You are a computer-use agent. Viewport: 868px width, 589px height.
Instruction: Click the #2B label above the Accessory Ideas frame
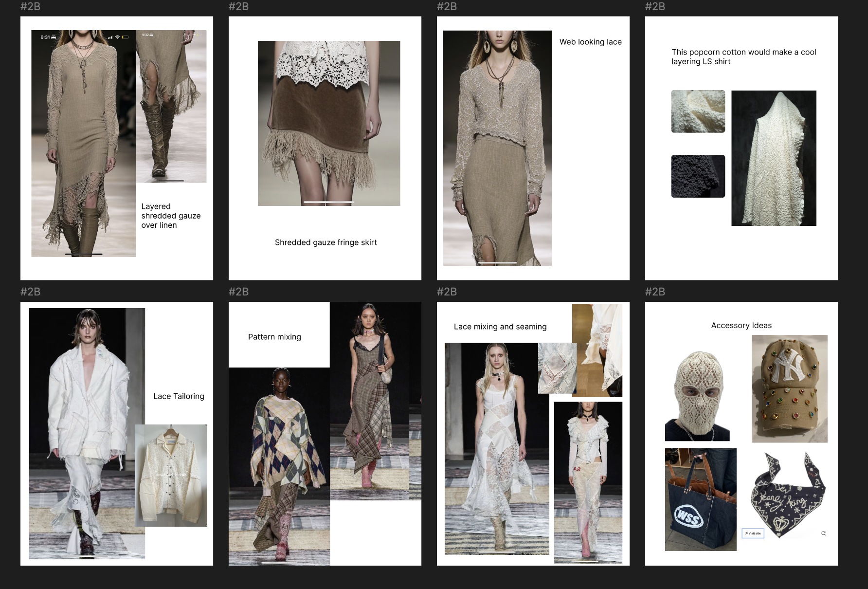[655, 292]
